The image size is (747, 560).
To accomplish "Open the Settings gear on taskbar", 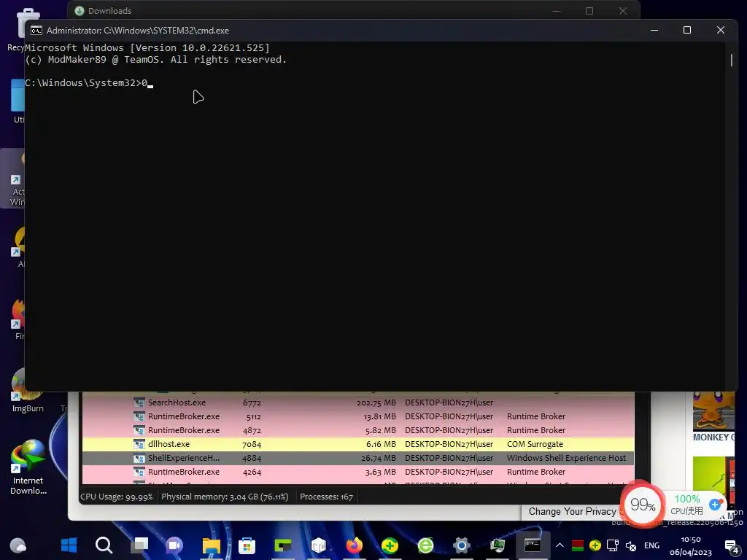I will (461, 545).
